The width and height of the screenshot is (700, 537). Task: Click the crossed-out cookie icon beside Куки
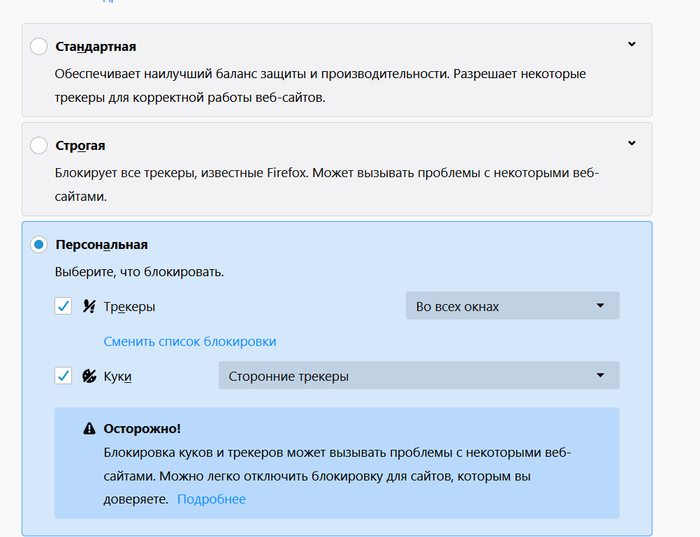click(x=89, y=376)
